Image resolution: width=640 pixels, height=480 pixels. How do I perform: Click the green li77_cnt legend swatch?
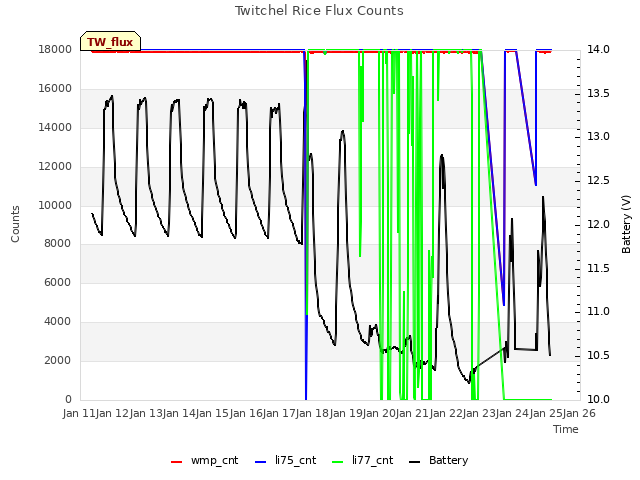(x=338, y=462)
